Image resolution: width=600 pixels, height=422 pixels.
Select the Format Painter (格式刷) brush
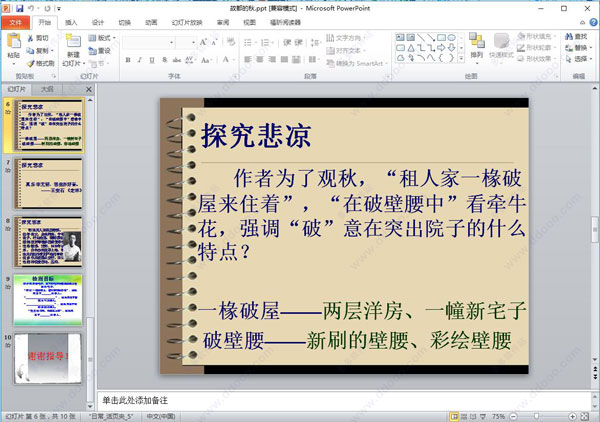(31, 63)
